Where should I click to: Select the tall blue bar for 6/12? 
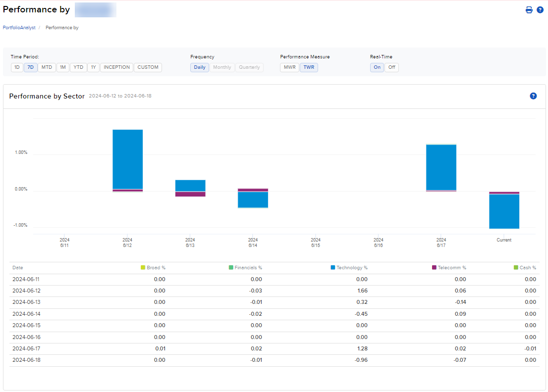127,158
